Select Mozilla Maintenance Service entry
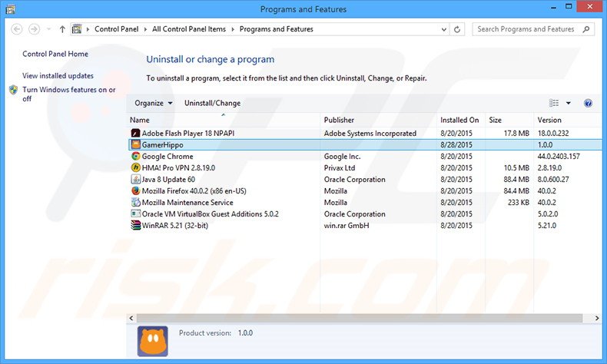607x364 pixels. pos(365,202)
